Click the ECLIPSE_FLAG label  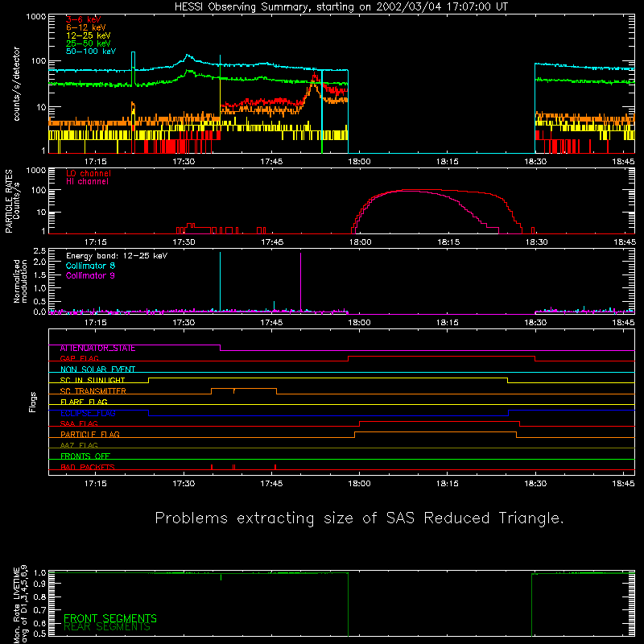pos(88,413)
